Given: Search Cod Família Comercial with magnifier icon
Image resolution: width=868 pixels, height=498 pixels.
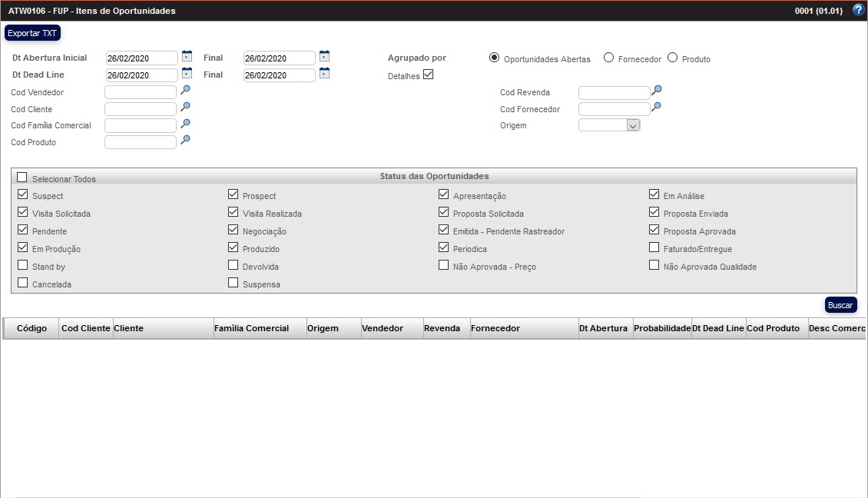Looking at the screenshot, I should coord(185,124).
